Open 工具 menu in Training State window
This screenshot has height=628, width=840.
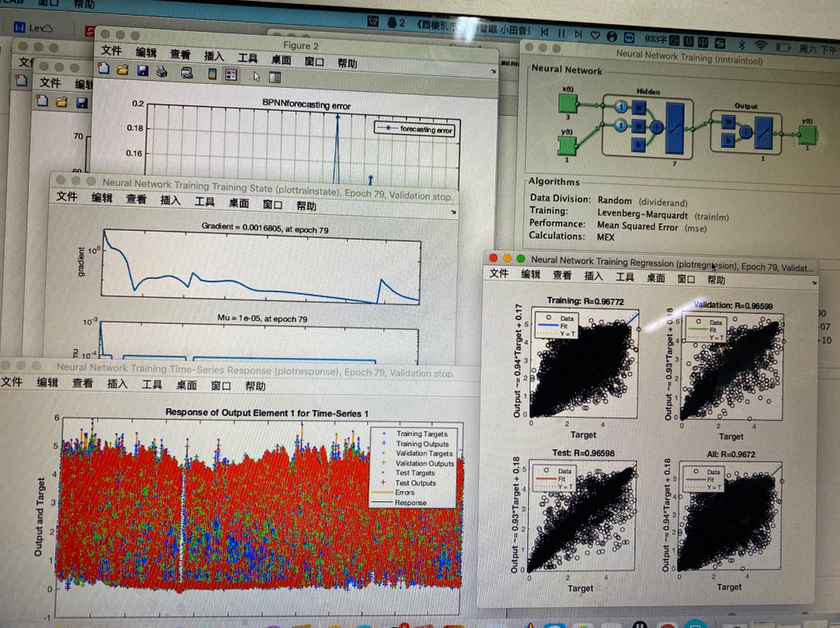tap(204, 201)
